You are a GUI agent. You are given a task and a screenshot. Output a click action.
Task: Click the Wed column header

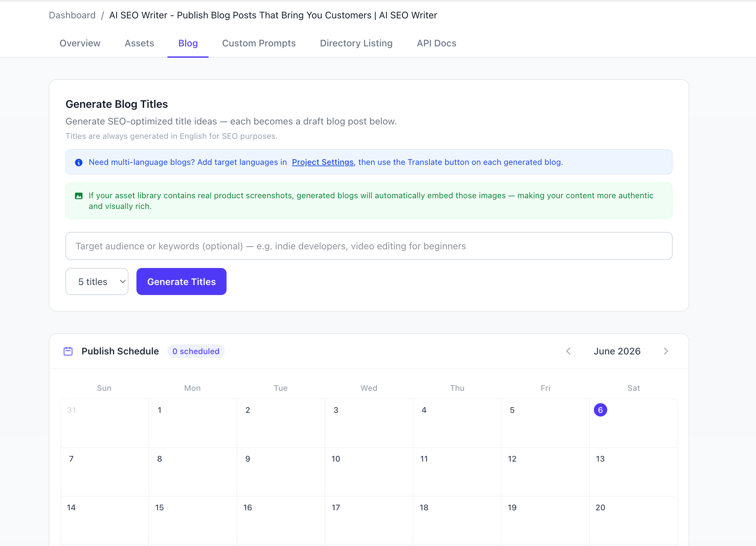pyautogui.click(x=369, y=388)
